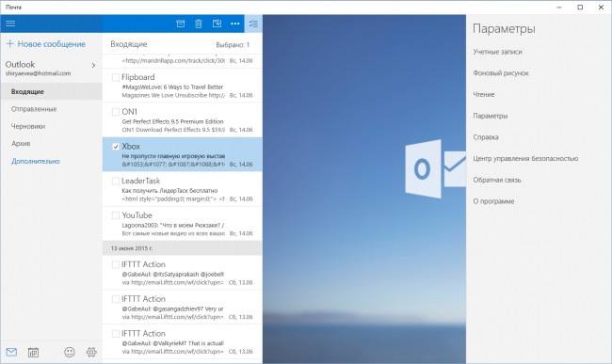This screenshot has height=364, width=612.
Task: Toggle selection mode icon
Action: [x=253, y=24]
